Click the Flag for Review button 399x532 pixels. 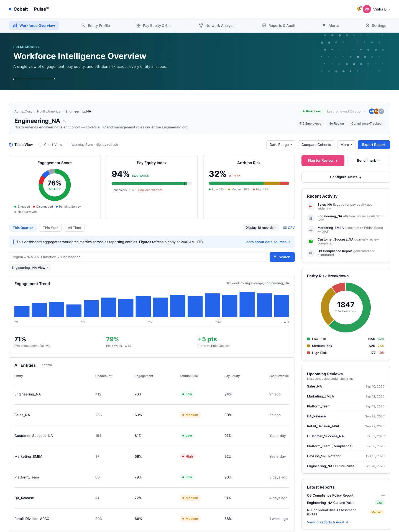click(323, 161)
